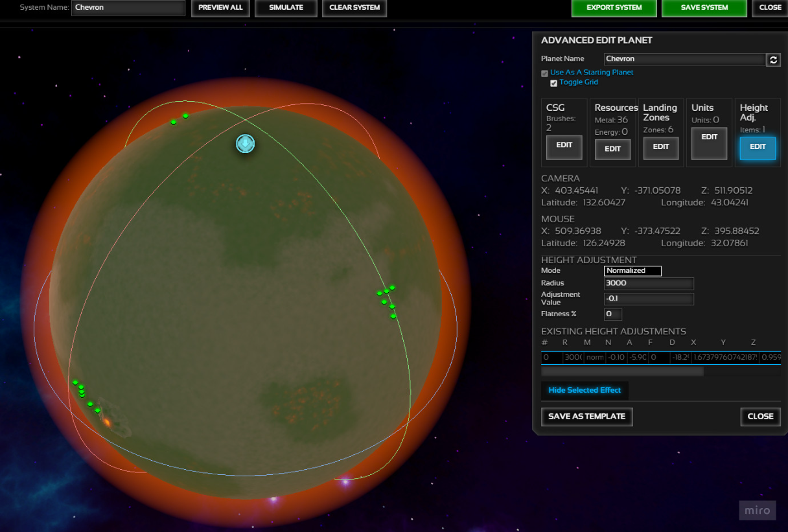788x532 pixels.
Task: Save the system
Action: coord(704,8)
